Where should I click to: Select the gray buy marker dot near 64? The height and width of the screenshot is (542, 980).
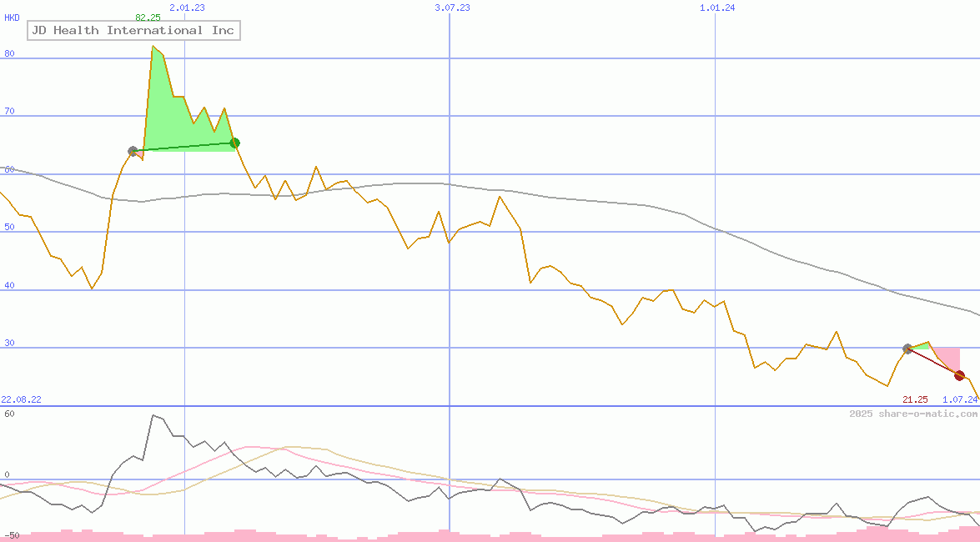tap(133, 151)
